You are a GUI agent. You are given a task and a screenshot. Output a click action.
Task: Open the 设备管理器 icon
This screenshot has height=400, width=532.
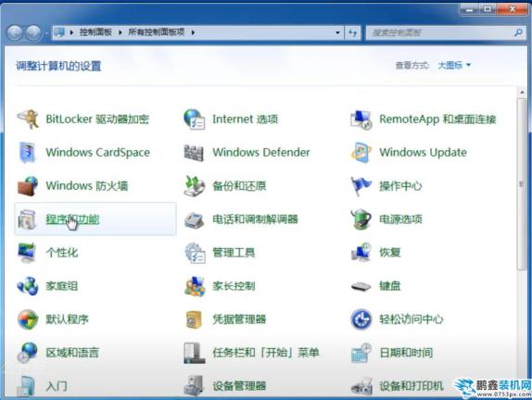coord(194,386)
